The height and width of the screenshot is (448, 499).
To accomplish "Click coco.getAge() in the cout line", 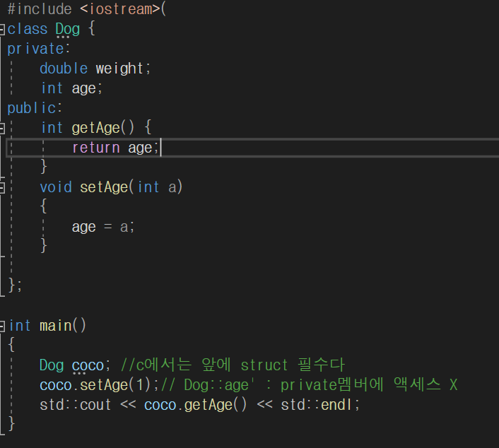I will [x=195, y=405].
